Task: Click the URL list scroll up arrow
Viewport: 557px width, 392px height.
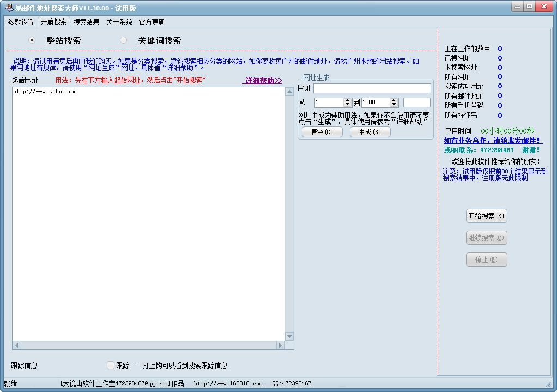Action: coord(289,92)
